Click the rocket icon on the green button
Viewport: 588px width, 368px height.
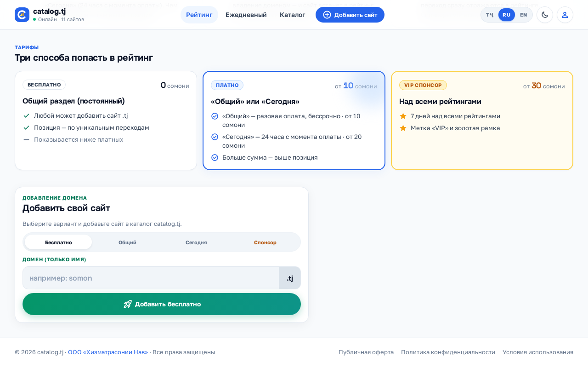tap(128, 304)
